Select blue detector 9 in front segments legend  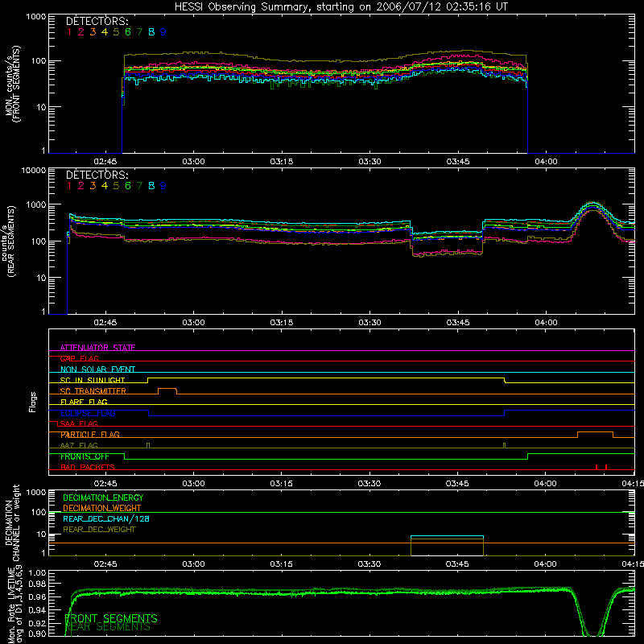[163, 32]
